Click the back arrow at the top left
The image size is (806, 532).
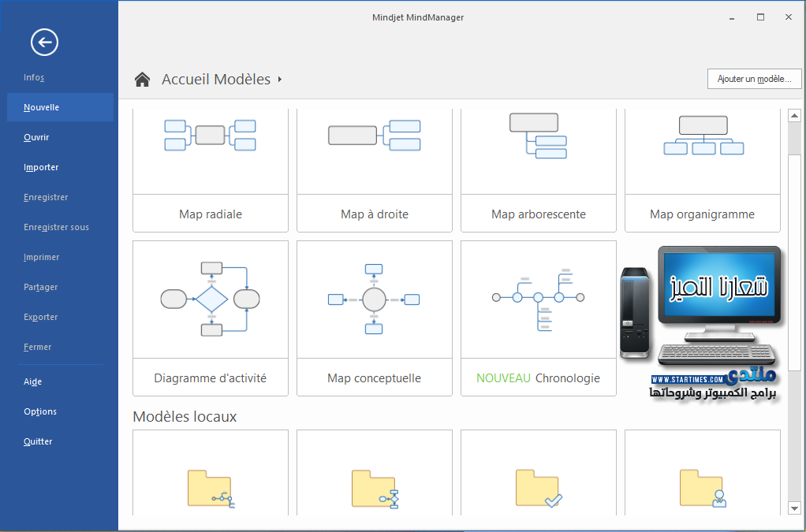point(44,43)
